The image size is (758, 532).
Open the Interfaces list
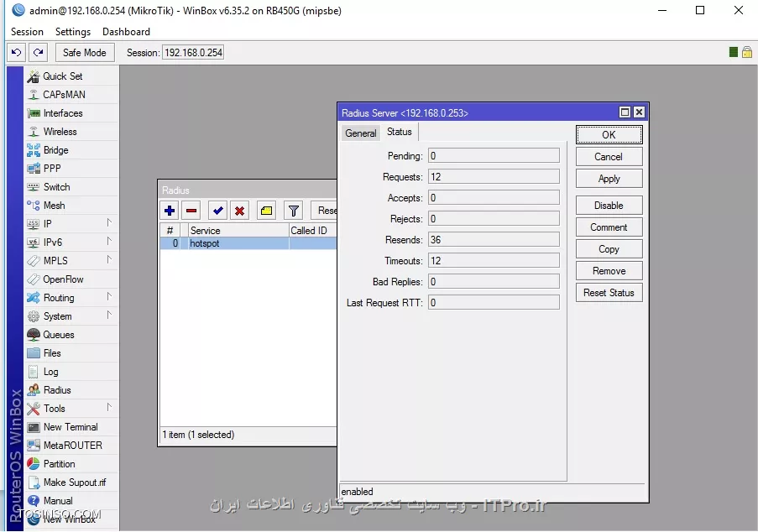(71, 113)
